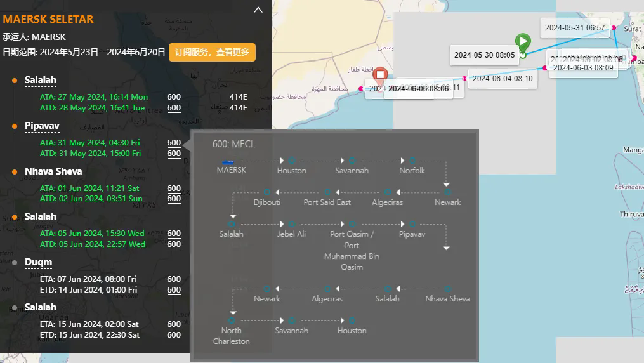Open the Pipavav port link
This screenshot has width=644, height=363.
[x=42, y=126]
